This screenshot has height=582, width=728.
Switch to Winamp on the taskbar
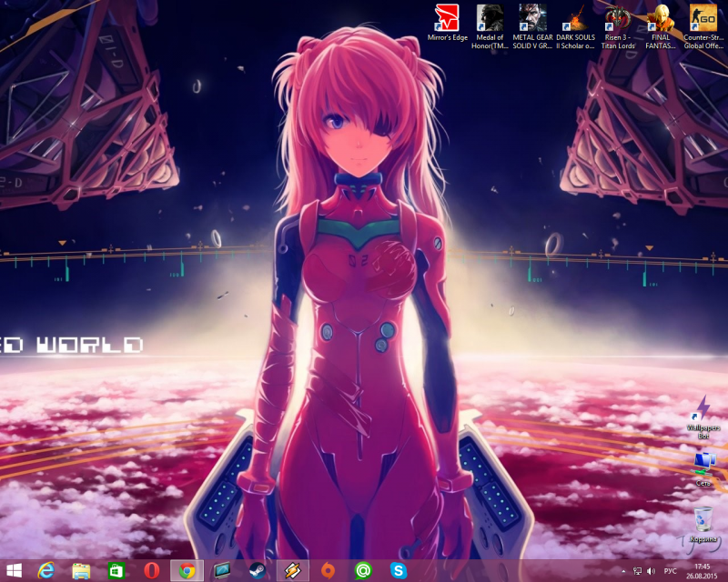pos(293,570)
